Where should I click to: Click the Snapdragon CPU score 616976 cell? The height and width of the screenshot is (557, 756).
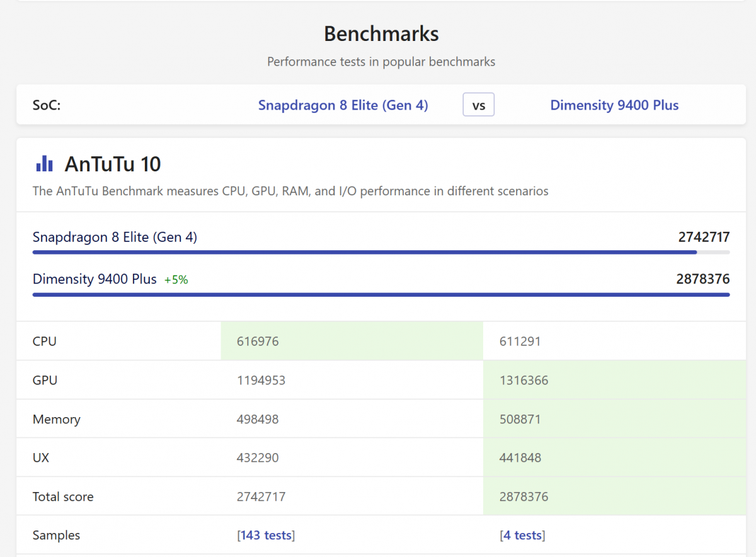point(257,341)
